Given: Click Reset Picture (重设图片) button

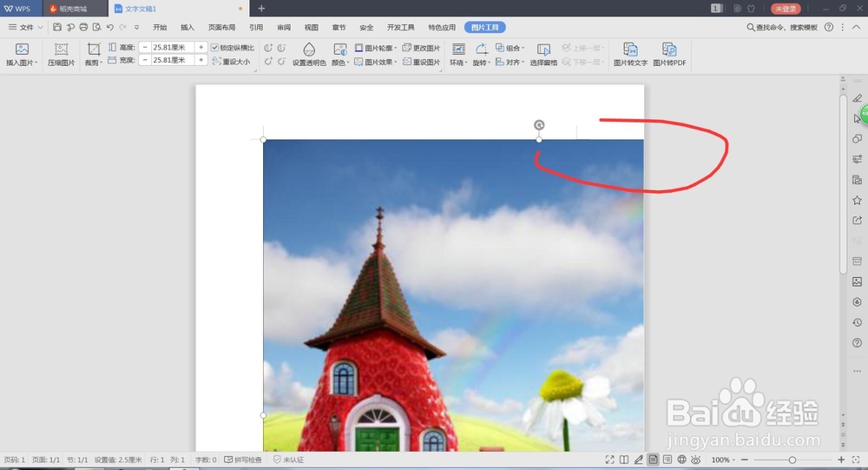Looking at the screenshot, I should [x=421, y=62].
